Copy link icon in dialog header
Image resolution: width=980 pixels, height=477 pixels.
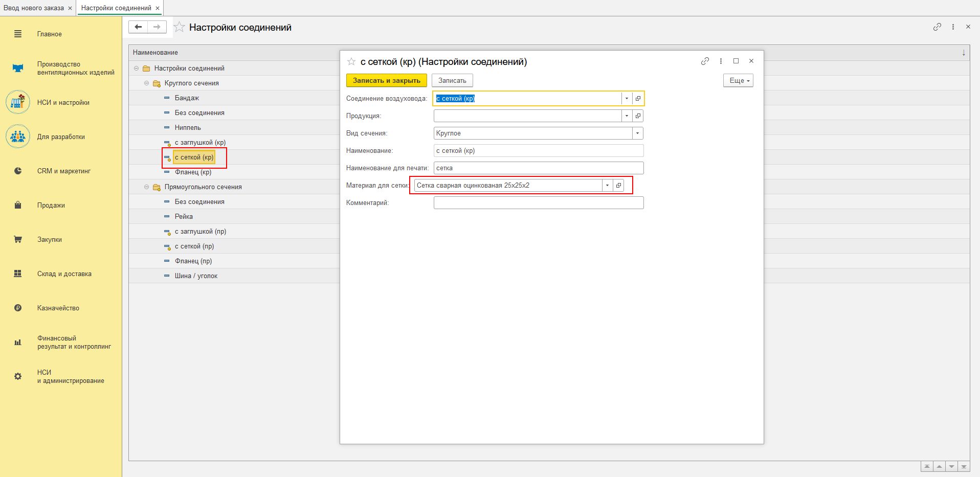point(705,61)
